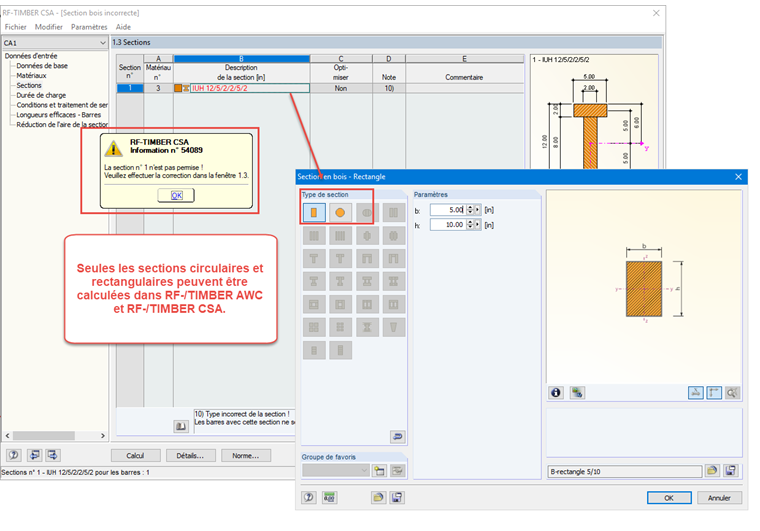Click h parameter spinner arrows

coord(470,225)
